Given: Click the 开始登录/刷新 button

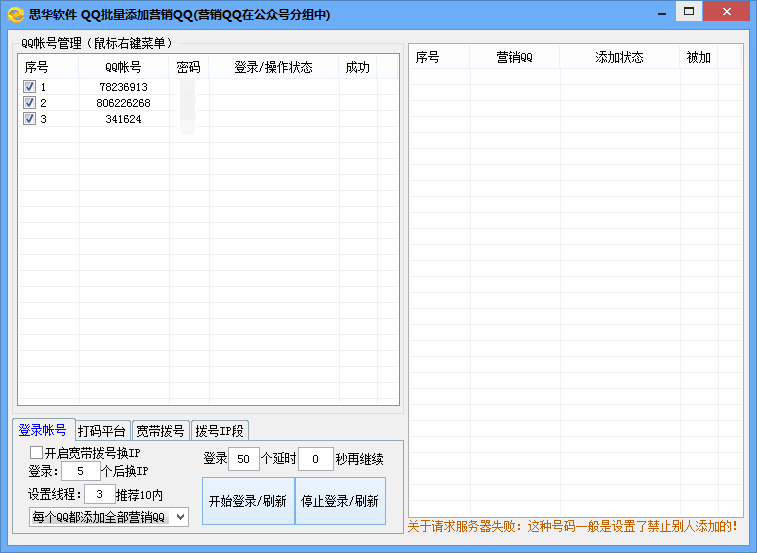Looking at the screenshot, I should click(248, 501).
